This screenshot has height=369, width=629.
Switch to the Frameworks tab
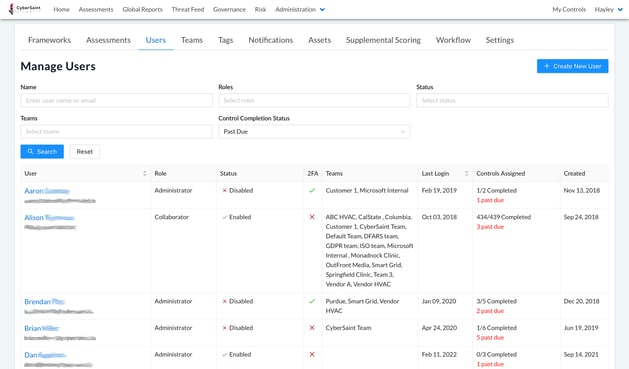point(49,40)
